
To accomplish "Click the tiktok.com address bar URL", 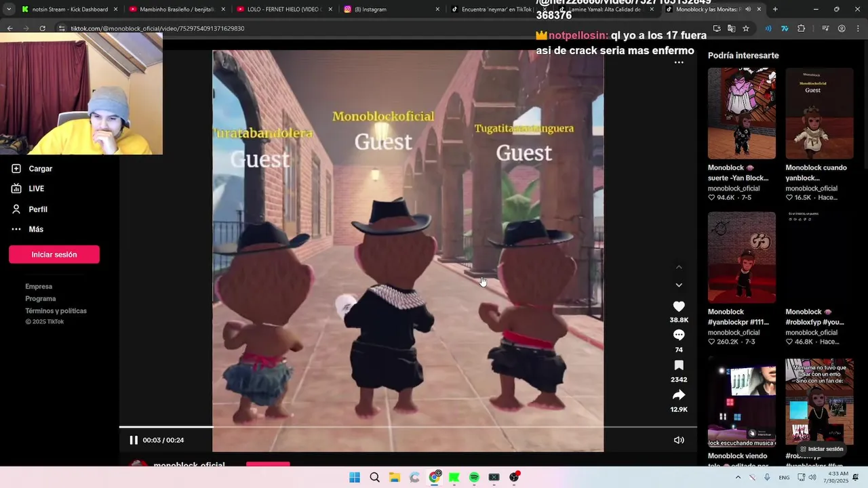I will coord(157,28).
